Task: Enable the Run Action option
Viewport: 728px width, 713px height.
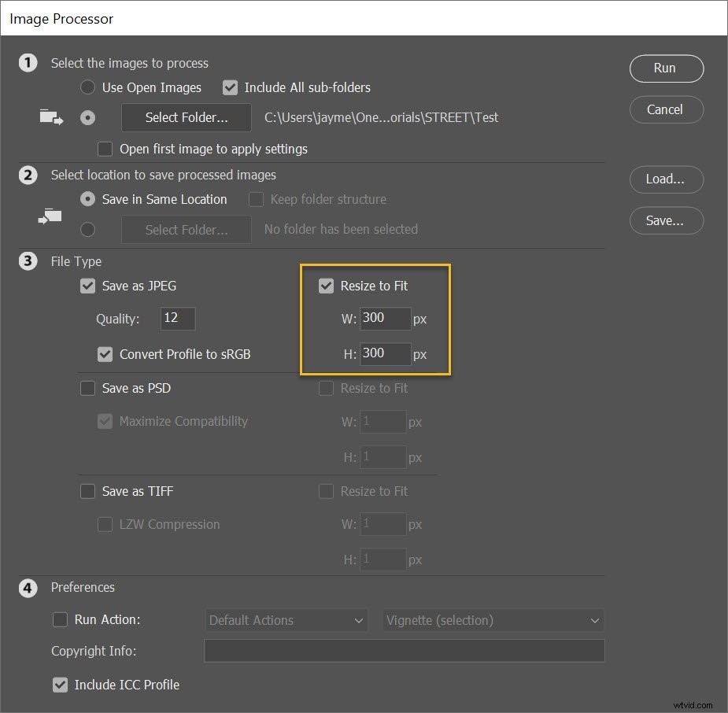Action: click(61, 620)
